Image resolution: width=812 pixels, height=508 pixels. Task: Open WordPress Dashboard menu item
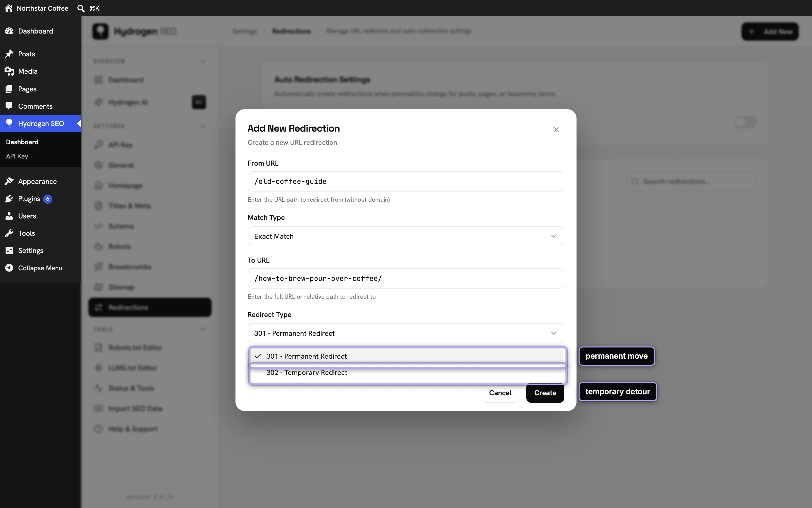[x=41, y=31]
